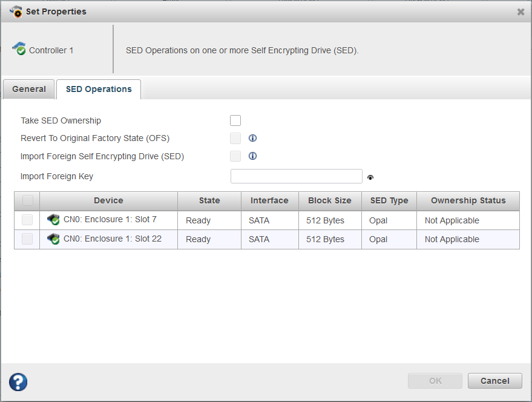Select the checkbox for Slot 7 drive
Screen dimensions: 532x402
pos(27,220)
